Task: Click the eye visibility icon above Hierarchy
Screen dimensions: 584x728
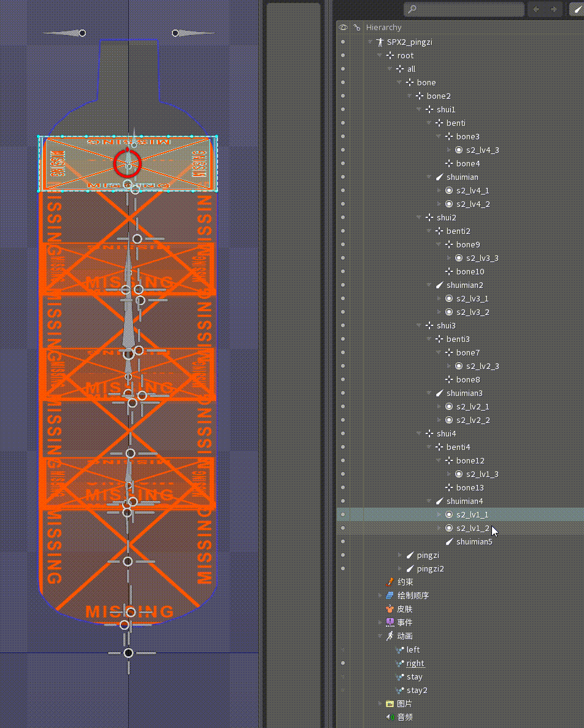Action: [344, 27]
